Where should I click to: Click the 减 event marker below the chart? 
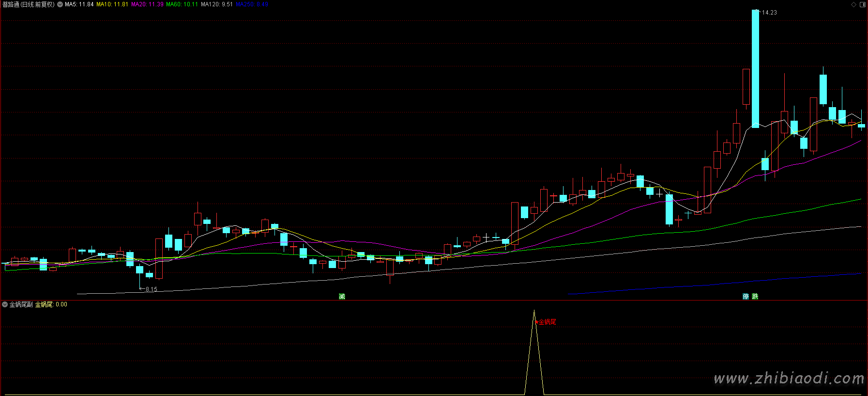click(342, 296)
